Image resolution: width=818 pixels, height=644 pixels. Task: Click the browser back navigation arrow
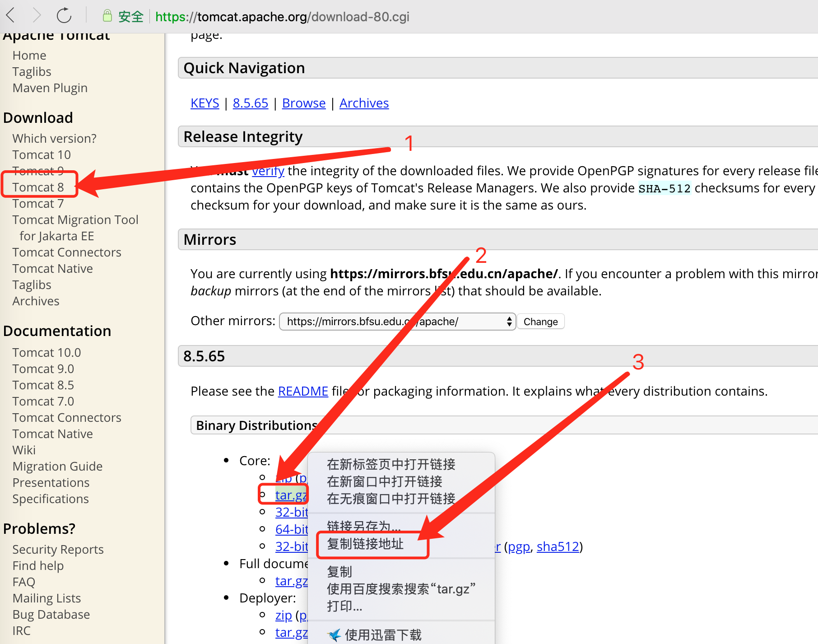tap(11, 15)
